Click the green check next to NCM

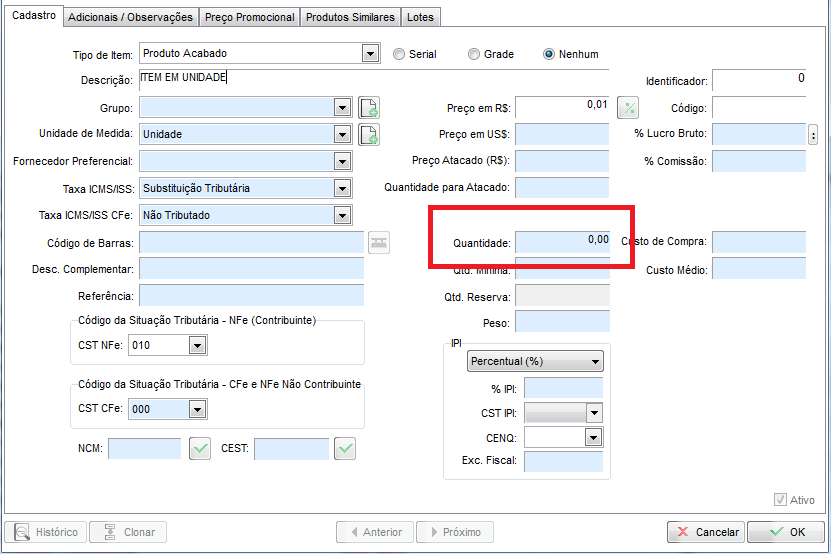(x=200, y=449)
